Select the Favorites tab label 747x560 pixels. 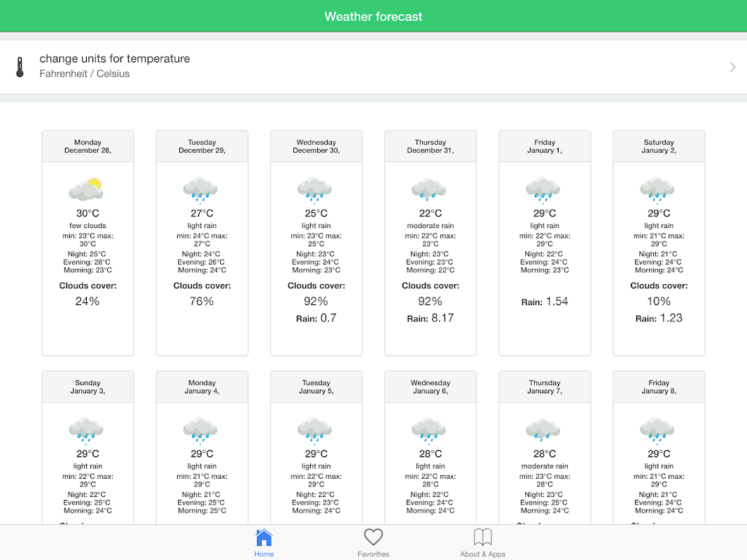374,554
